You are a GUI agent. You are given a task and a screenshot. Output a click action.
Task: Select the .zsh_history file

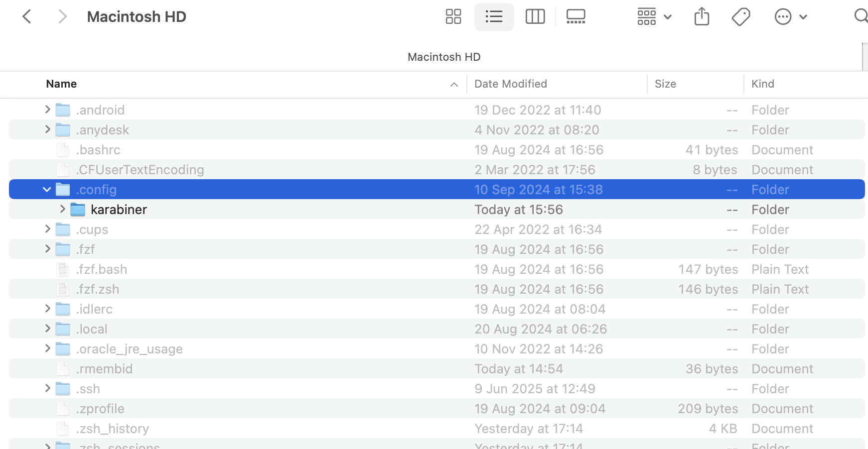pyautogui.click(x=437, y=429)
